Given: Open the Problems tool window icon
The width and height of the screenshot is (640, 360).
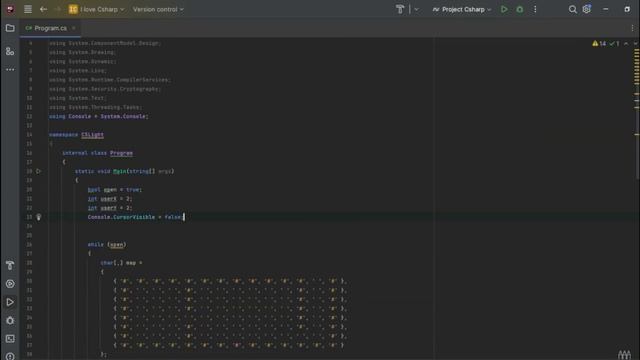Looking at the screenshot, I should [10, 356].
